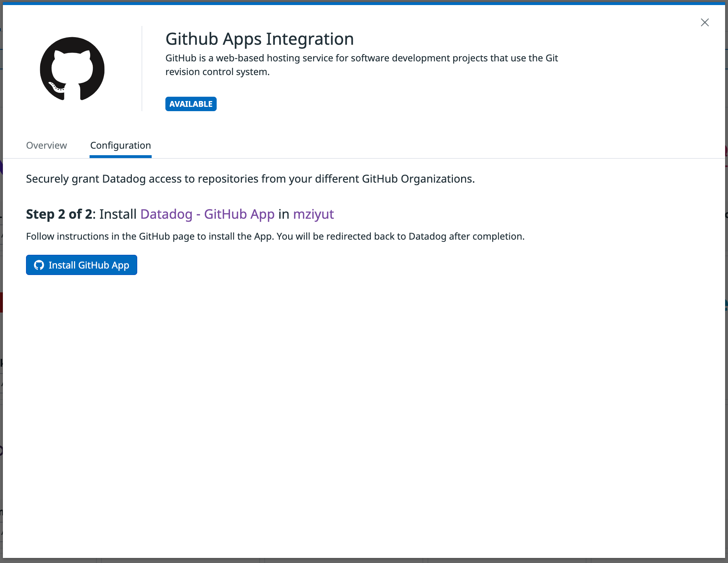Open the Datadog - GitHub App link

tap(207, 214)
